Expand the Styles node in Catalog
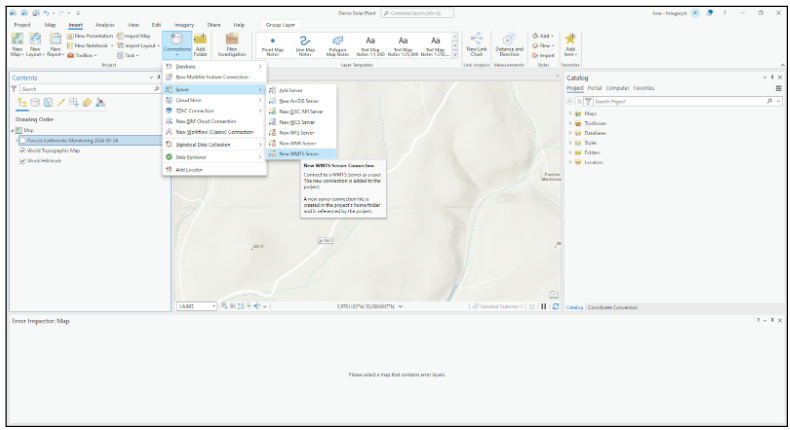The width and height of the screenshot is (790, 430). (x=570, y=143)
